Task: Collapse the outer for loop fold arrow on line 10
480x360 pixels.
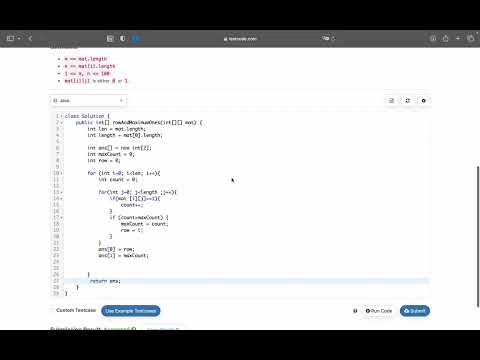Action: coord(61,173)
